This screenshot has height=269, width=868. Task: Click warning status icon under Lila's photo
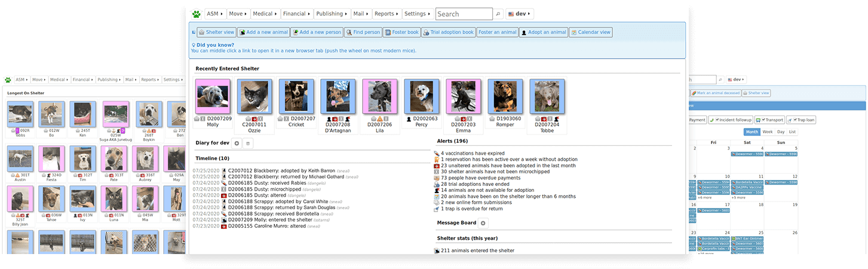pyautogui.click(x=380, y=118)
